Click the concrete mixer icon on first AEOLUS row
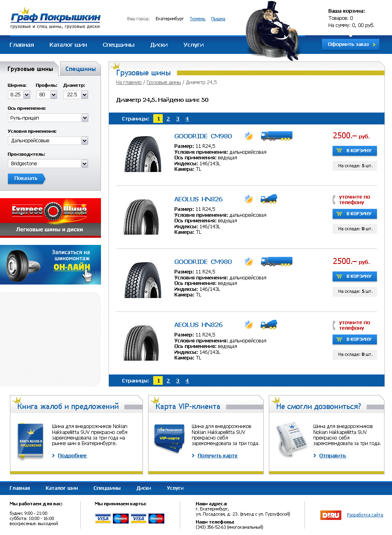 tap(269, 199)
